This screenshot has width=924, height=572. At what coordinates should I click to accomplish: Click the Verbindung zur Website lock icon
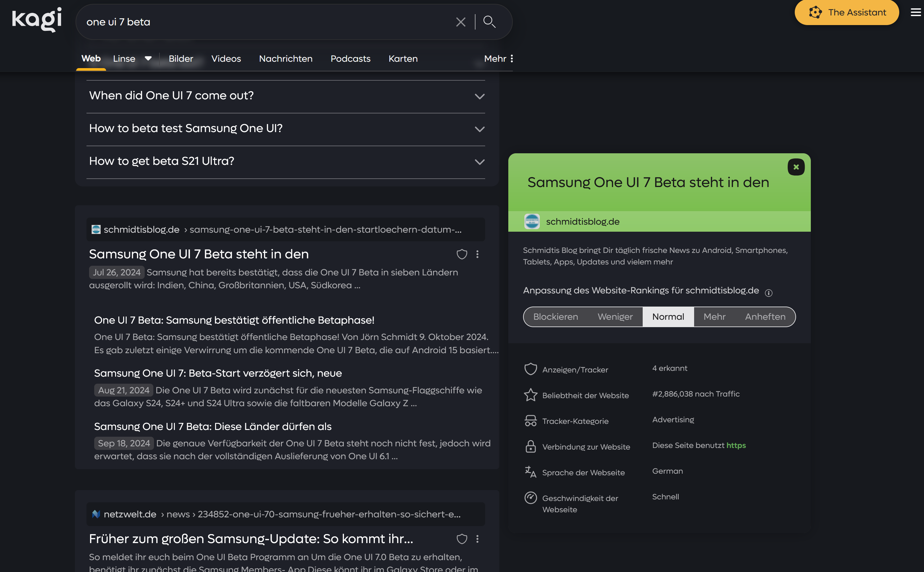[x=530, y=446]
